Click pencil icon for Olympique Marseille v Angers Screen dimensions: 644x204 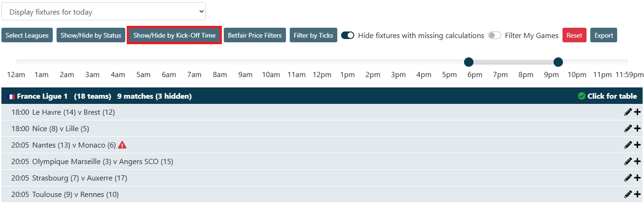coord(628,161)
